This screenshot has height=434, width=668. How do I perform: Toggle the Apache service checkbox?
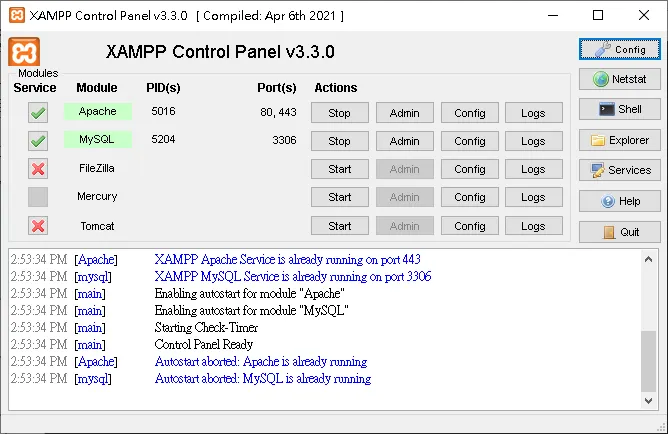38,113
